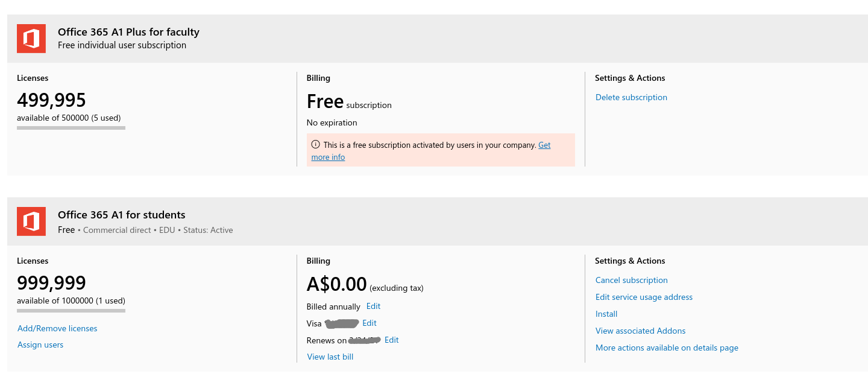The width and height of the screenshot is (868, 391).
Task: Click Edit service usage address
Action: pos(644,297)
